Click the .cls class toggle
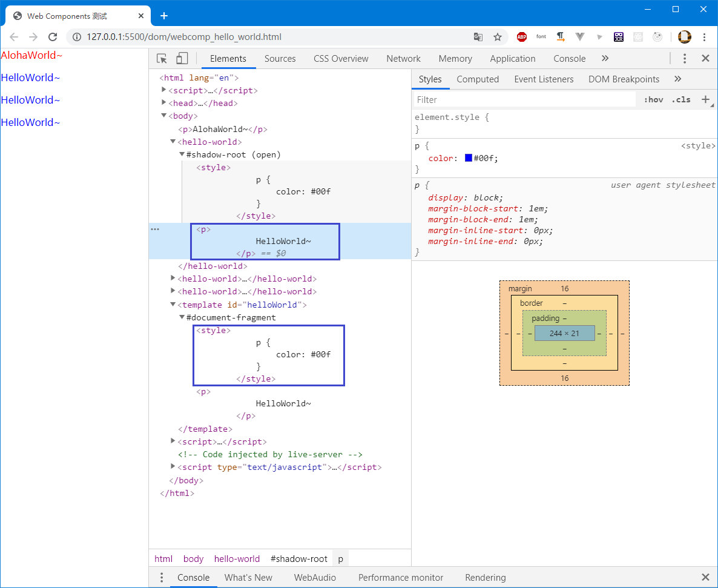This screenshot has height=588, width=718. tap(681, 99)
